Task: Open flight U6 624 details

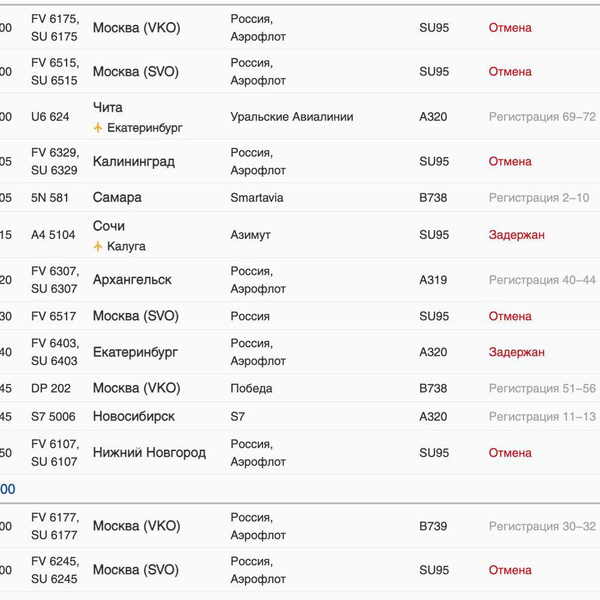Action: (50, 117)
